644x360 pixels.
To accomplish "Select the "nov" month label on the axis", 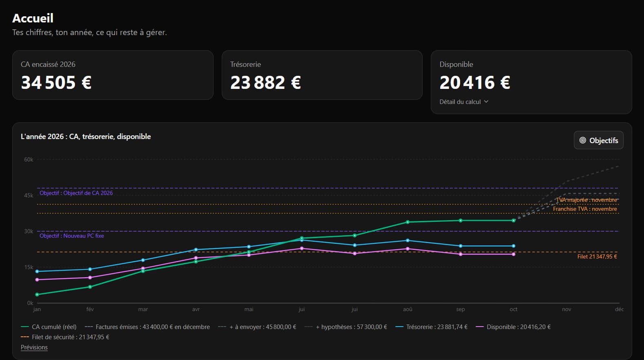I will click(567, 309).
